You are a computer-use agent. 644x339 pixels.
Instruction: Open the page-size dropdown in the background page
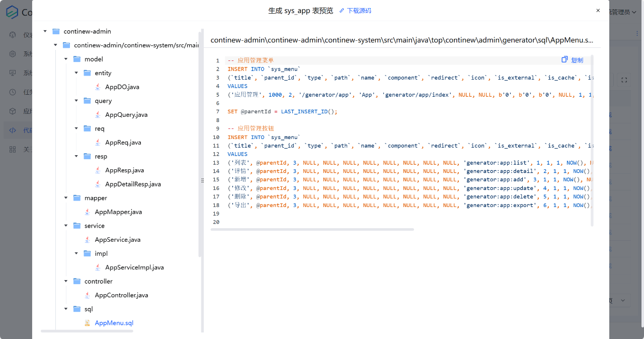click(620, 300)
